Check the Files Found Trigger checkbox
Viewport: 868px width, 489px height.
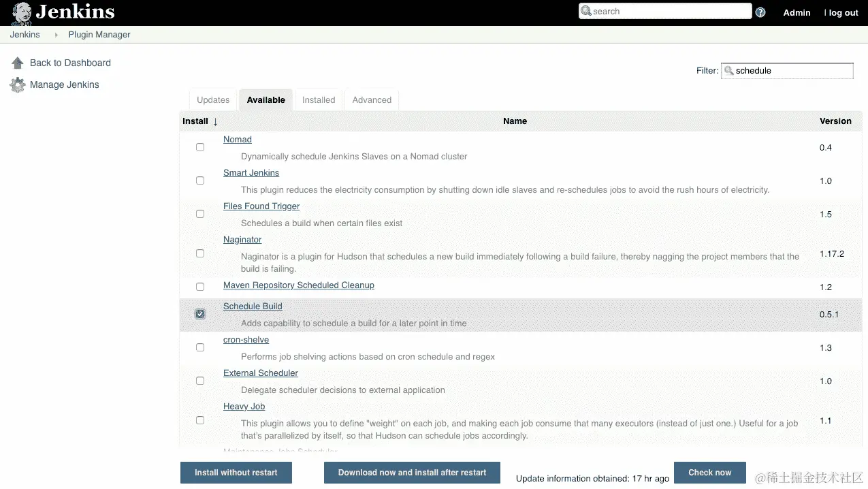tap(200, 214)
